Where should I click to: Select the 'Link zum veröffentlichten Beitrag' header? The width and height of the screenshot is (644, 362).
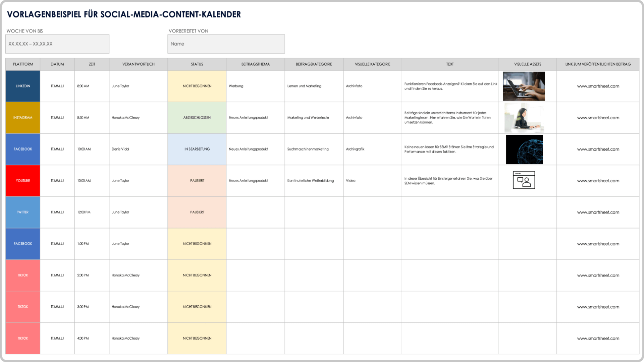point(598,64)
